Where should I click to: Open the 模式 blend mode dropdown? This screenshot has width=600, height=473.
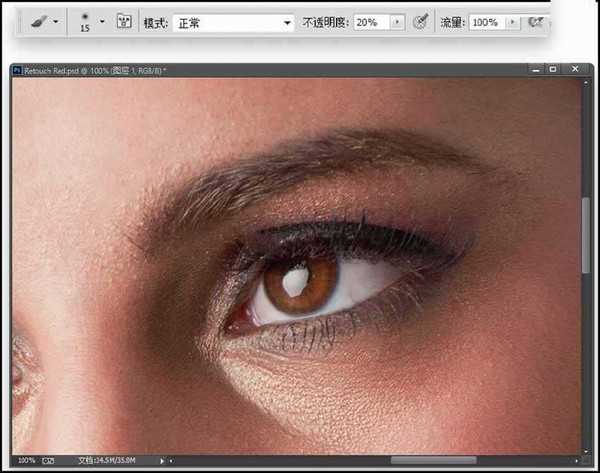tap(233, 23)
